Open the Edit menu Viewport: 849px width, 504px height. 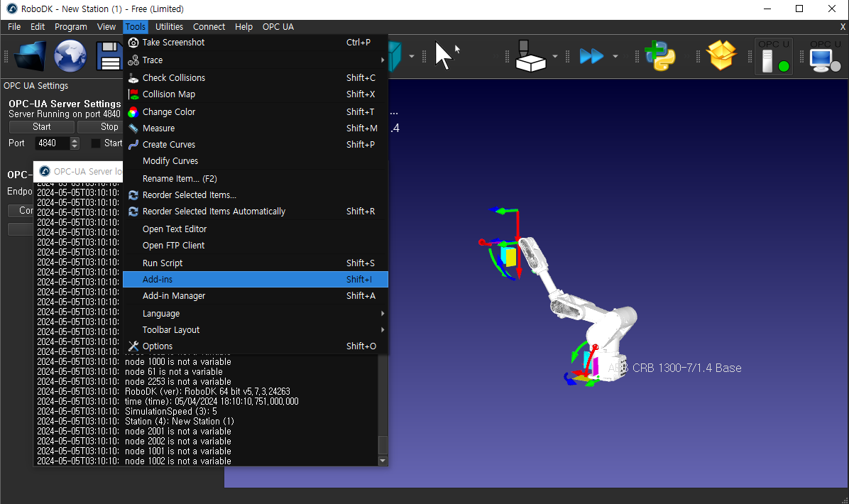38,26
